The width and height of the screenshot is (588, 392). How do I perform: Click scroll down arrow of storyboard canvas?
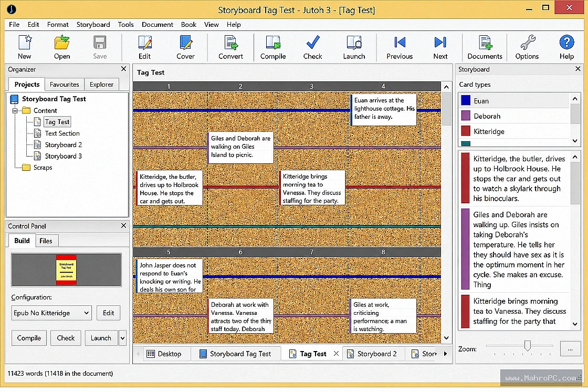[x=446, y=337]
